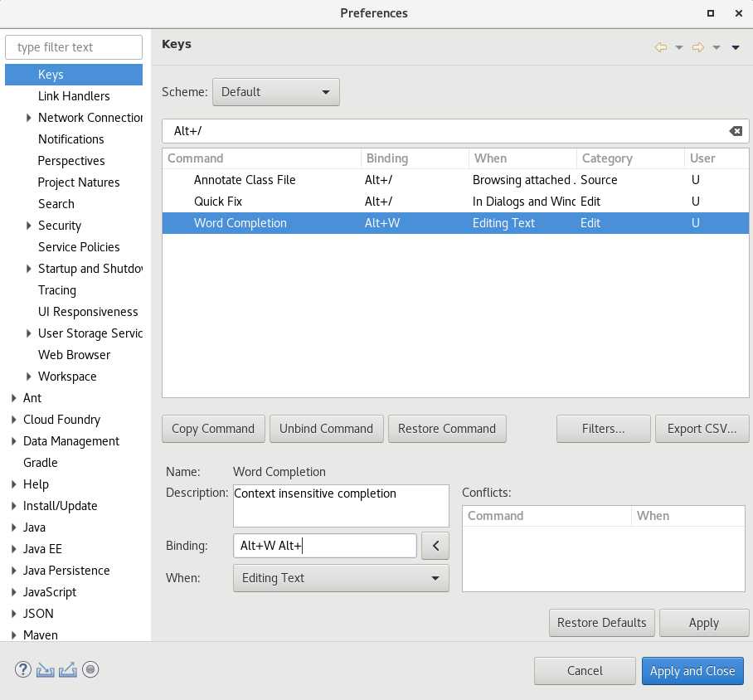
Task: Expand the Network Connections tree node
Action: (x=29, y=118)
